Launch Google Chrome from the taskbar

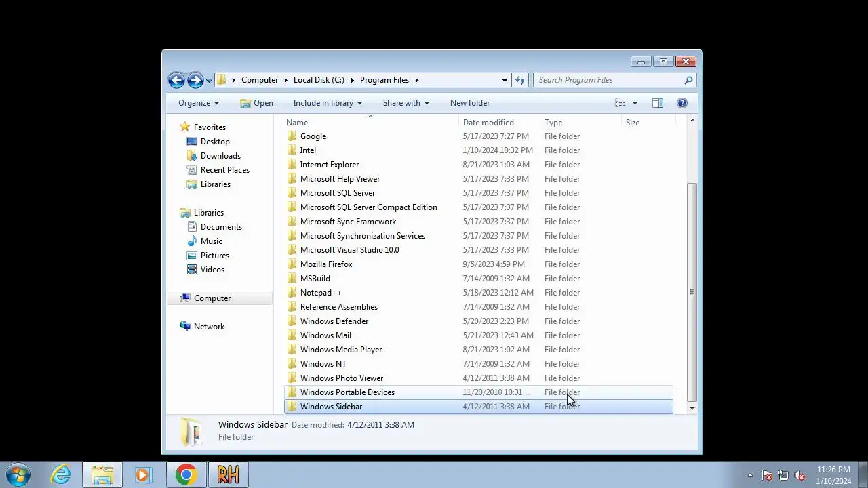(186, 474)
